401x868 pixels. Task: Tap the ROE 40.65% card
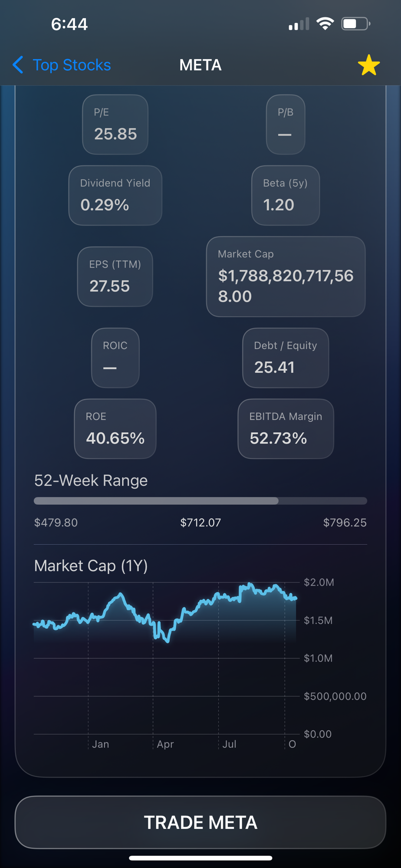115,429
